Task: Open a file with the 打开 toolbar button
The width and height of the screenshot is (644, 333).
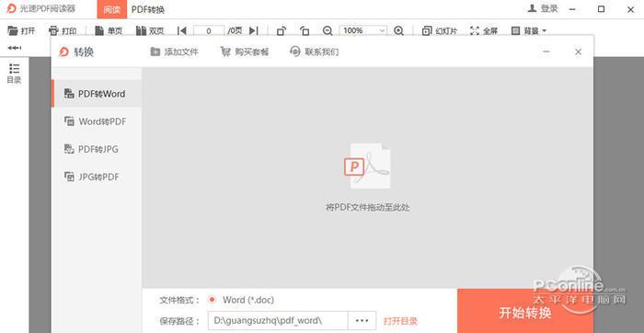Action: click(22, 30)
